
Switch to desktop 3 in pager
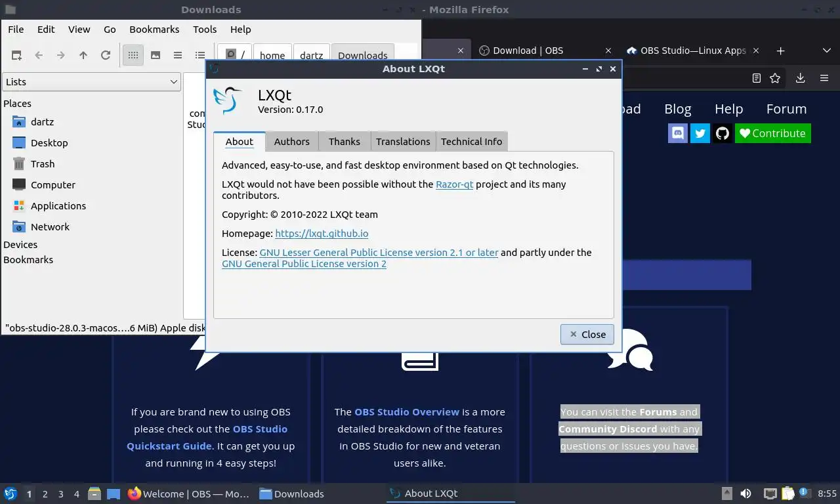[61, 494]
